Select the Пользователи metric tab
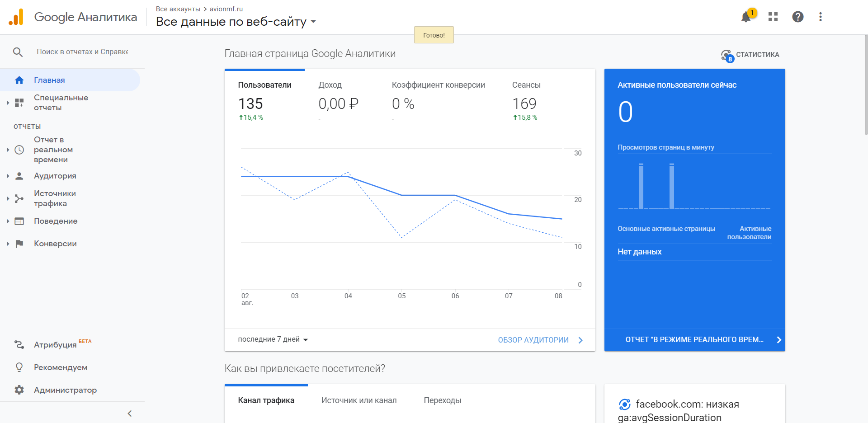The height and width of the screenshot is (423, 868). point(264,101)
